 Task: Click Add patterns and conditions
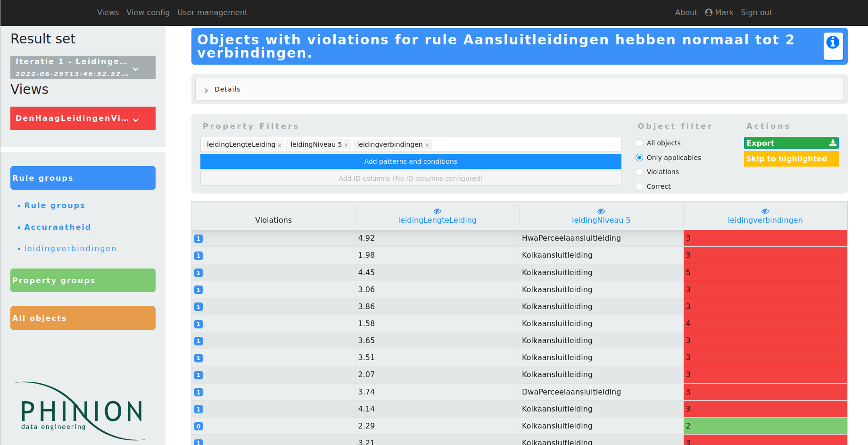411,161
